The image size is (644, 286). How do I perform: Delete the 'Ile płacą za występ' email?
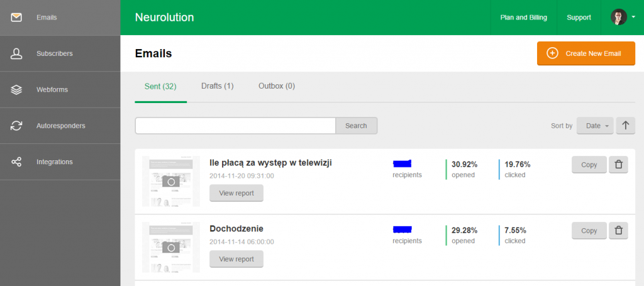tap(618, 165)
